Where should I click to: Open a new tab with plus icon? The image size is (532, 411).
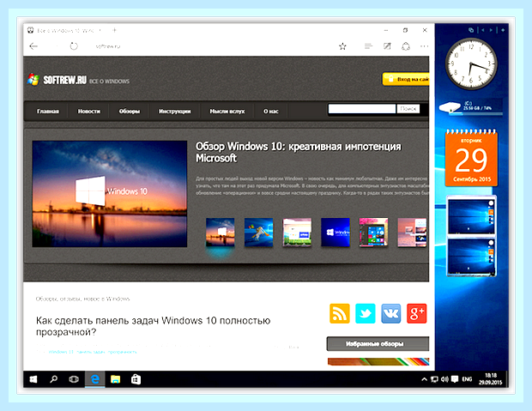[115, 30]
